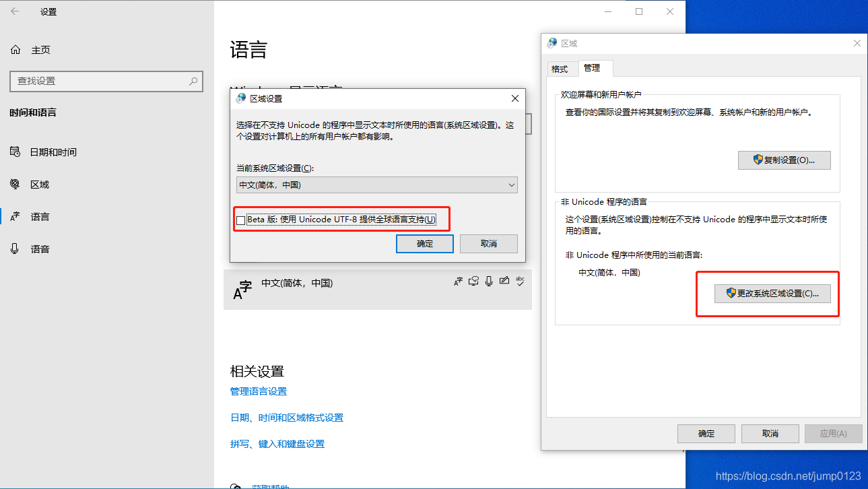Click the 主页 home icon
Image resolution: width=868 pixels, height=489 pixels.
click(15, 49)
